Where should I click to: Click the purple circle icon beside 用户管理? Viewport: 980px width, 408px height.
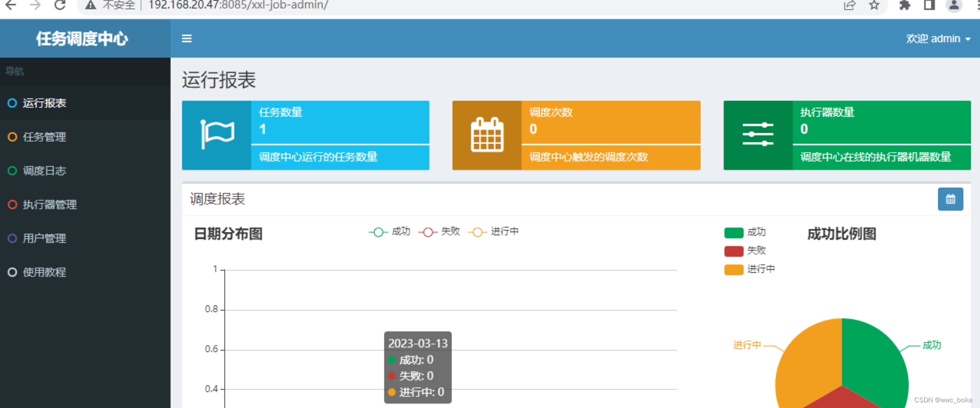12,238
